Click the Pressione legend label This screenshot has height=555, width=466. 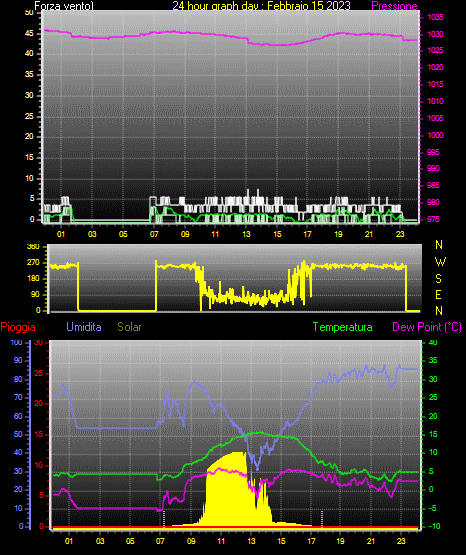click(394, 6)
